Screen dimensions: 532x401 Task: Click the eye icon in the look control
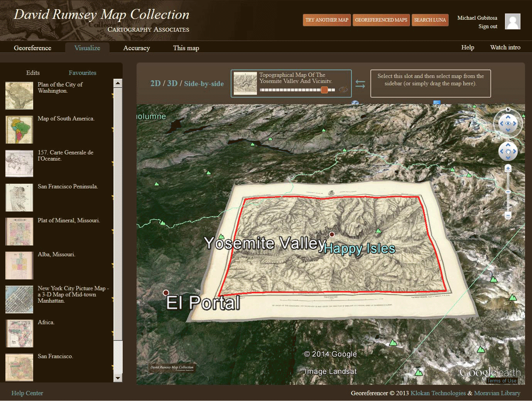(x=508, y=124)
